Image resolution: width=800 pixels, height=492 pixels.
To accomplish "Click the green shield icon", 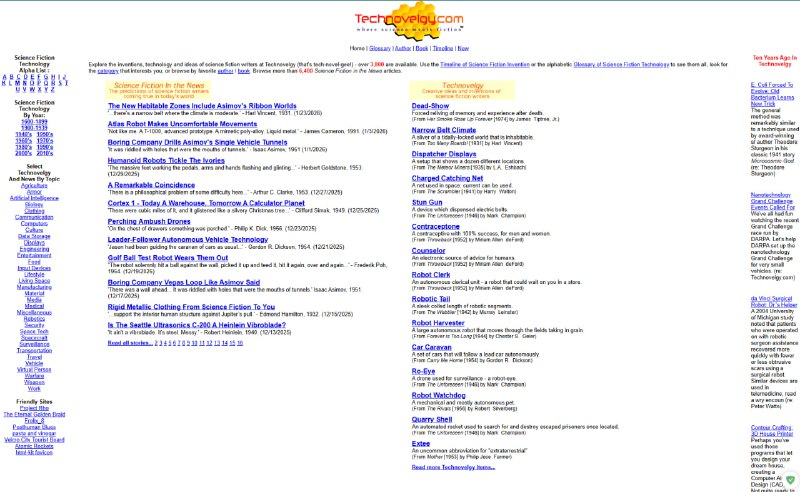I will (x=791, y=480).
